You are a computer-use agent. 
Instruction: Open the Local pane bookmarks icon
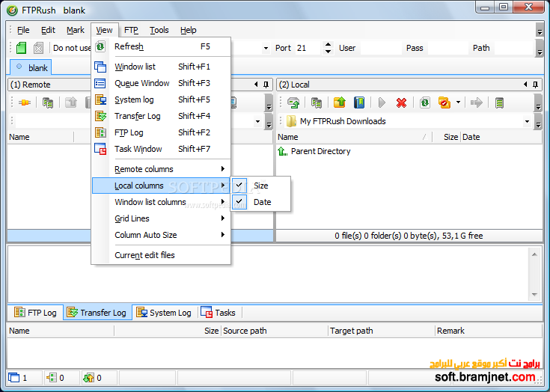tap(359, 102)
